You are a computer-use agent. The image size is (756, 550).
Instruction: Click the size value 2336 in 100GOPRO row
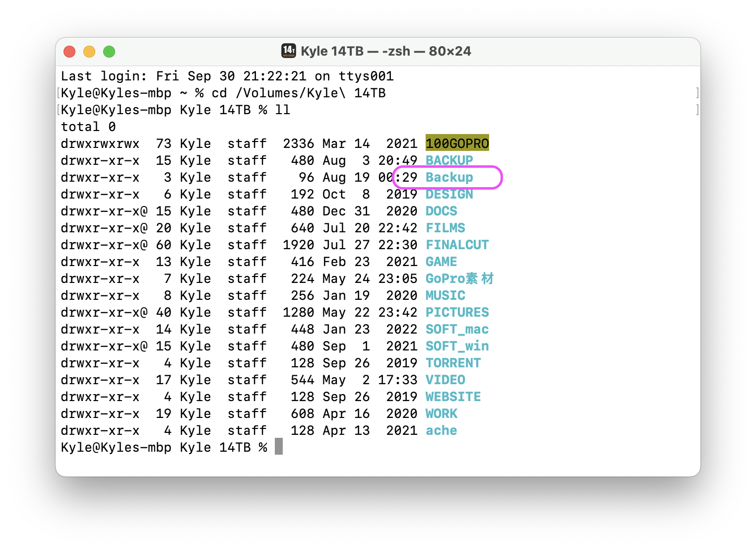tap(299, 143)
